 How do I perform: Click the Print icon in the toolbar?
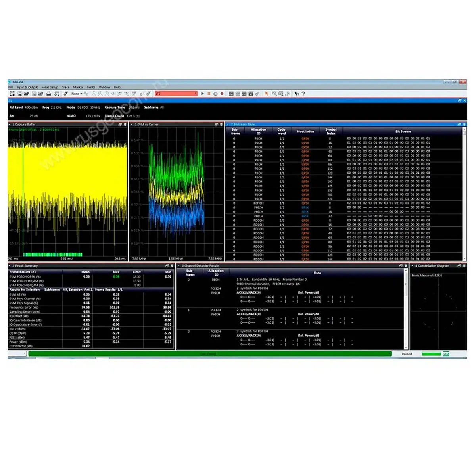[49, 94]
